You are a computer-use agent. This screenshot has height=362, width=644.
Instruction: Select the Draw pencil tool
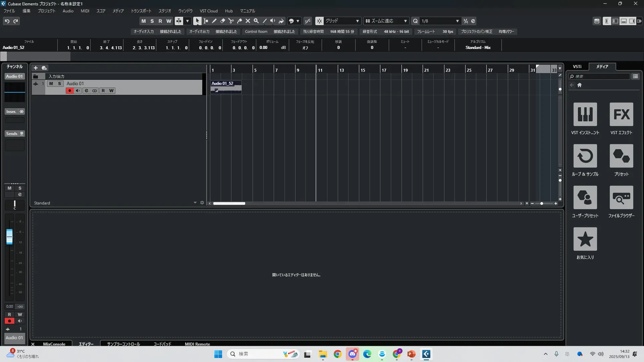tap(214, 21)
